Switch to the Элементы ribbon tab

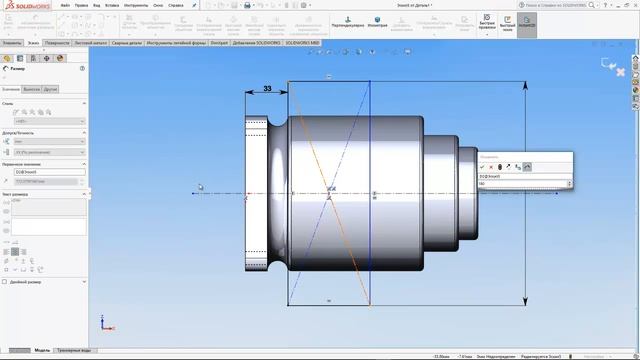pos(12,43)
